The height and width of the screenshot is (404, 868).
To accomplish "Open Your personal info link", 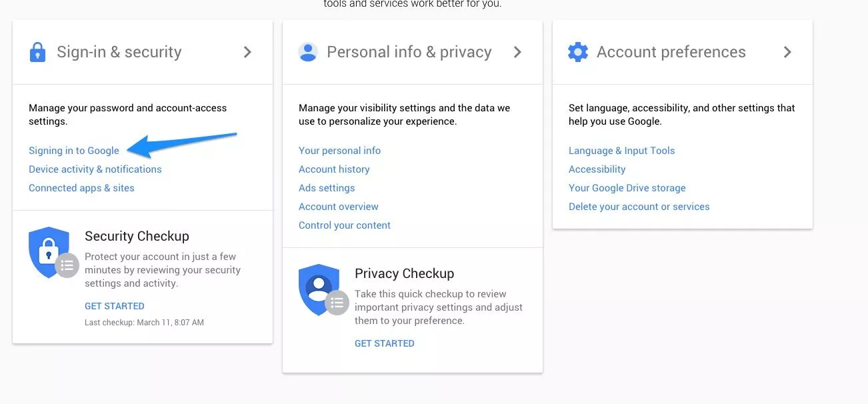I will [x=340, y=151].
